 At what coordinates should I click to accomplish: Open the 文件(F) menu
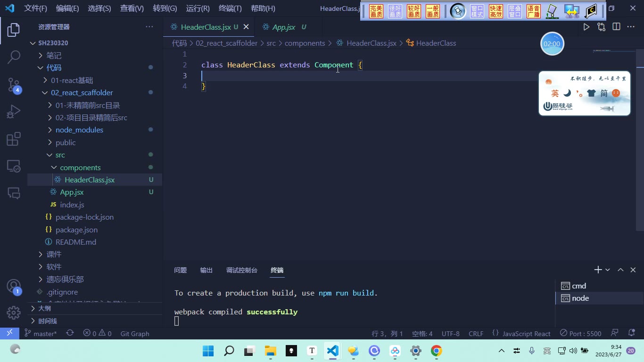[x=36, y=8]
